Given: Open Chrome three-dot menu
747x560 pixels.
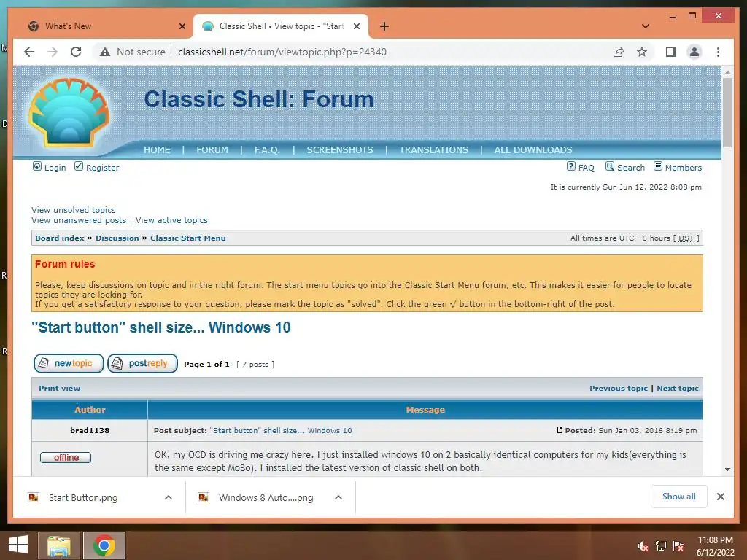Looking at the screenshot, I should [x=718, y=52].
